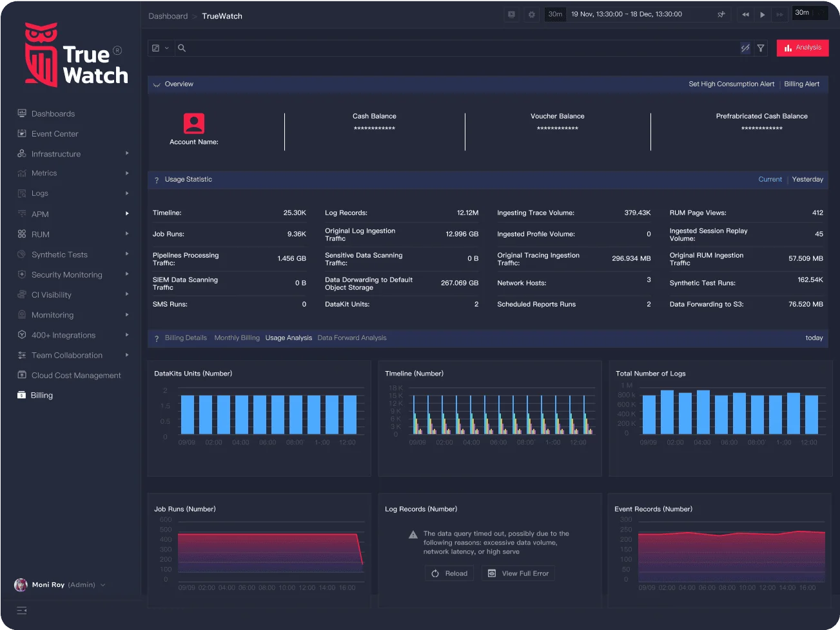
Task: Click the Security Monitoring shield icon
Action: point(22,274)
